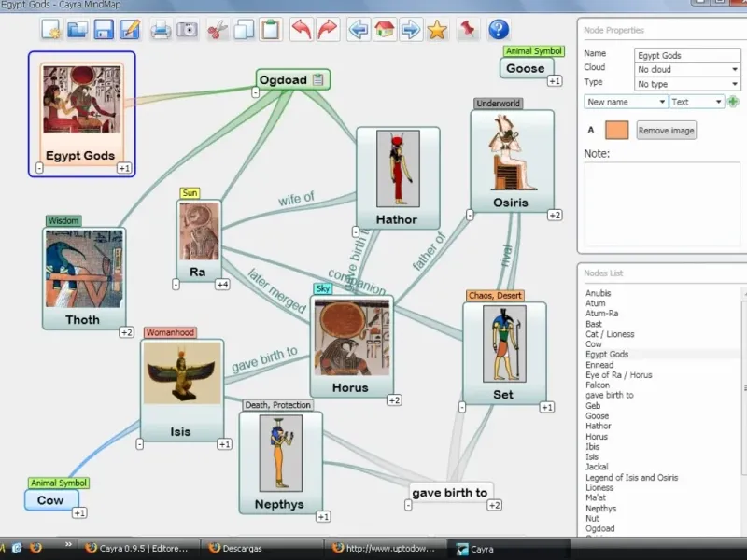The height and width of the screenshot is (560, 747).
Task: Open the Cloud dropdown in Node Properties
Action: (687, 69)
